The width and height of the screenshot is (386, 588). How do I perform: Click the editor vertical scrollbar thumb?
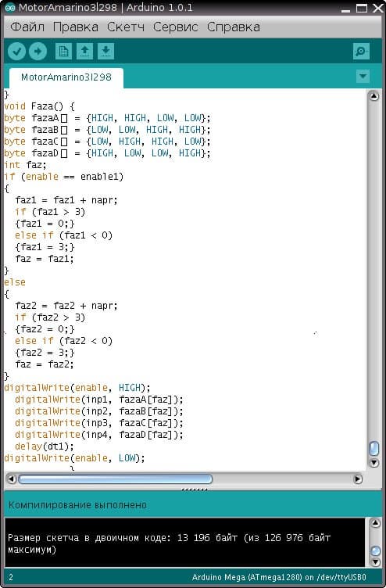374,449
